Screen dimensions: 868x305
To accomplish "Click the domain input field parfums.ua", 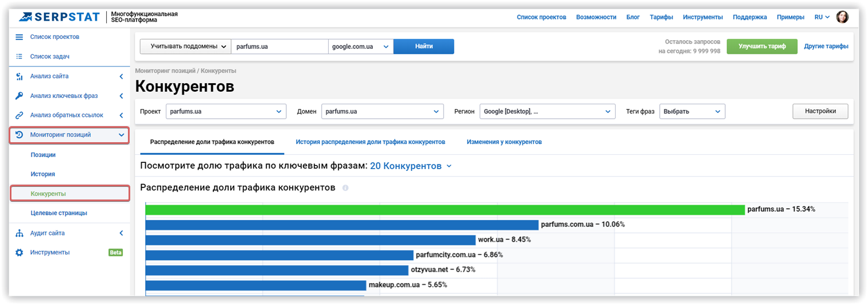I will point(280,46).
